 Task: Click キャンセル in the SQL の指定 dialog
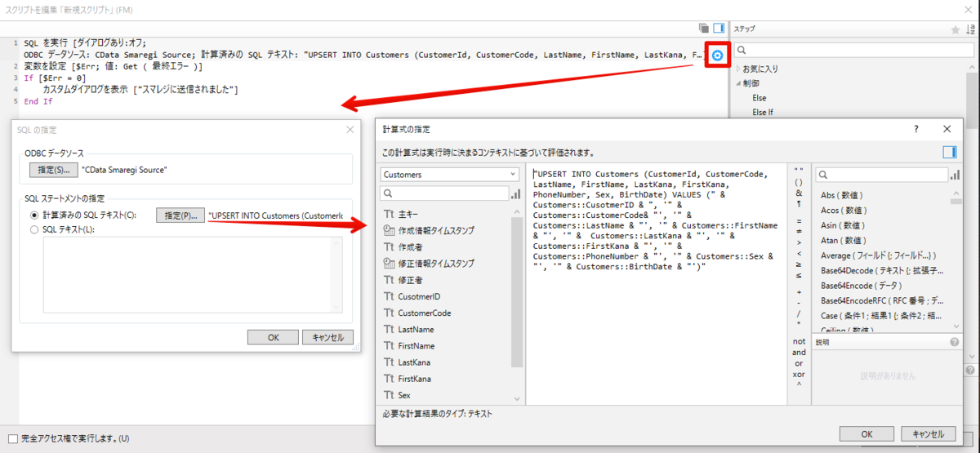point(327,337)
